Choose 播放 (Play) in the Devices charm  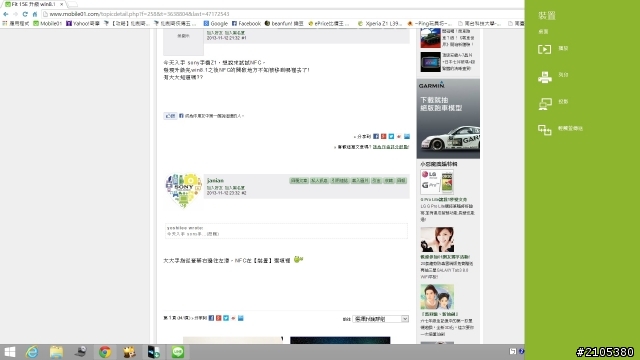click(553, 49)
